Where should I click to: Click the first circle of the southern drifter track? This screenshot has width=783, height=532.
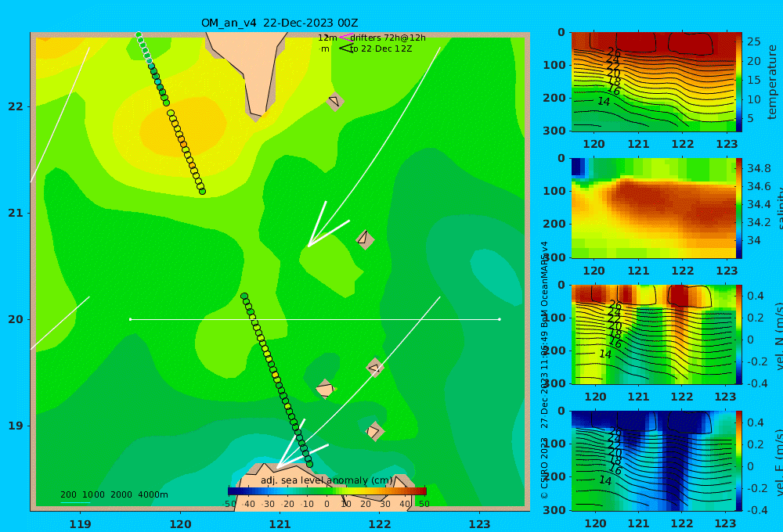pos(244,297)
